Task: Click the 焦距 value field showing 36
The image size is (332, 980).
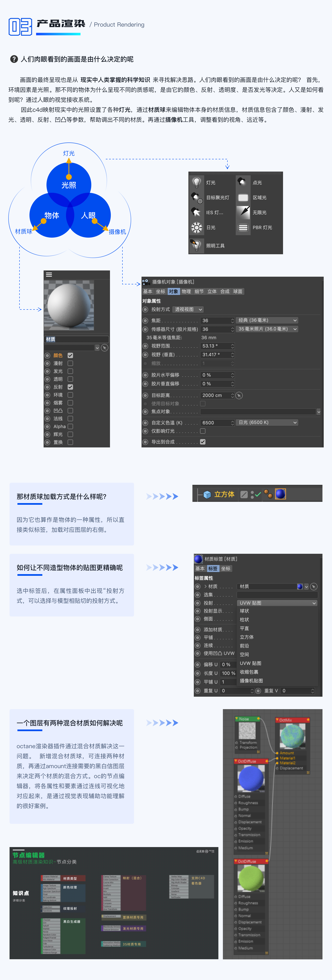Action: (217, 320)
